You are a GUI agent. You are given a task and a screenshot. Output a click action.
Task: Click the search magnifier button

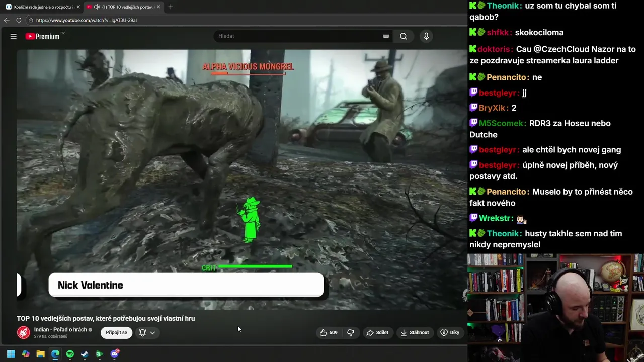pos(404,36)
